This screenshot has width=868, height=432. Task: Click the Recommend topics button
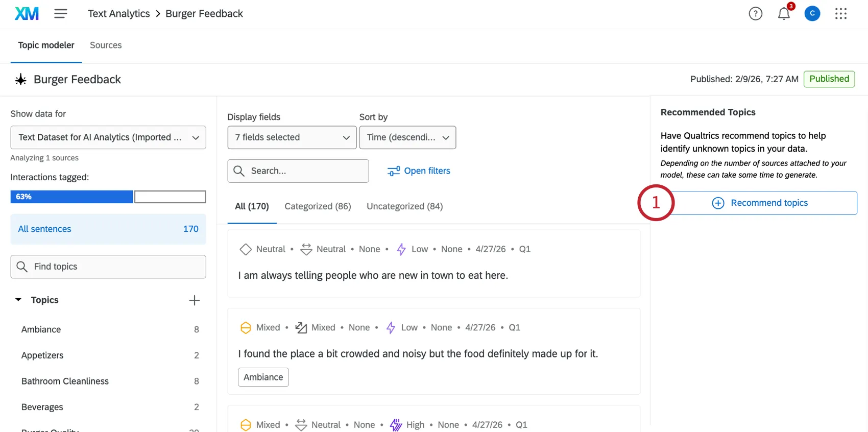(763, 203)
